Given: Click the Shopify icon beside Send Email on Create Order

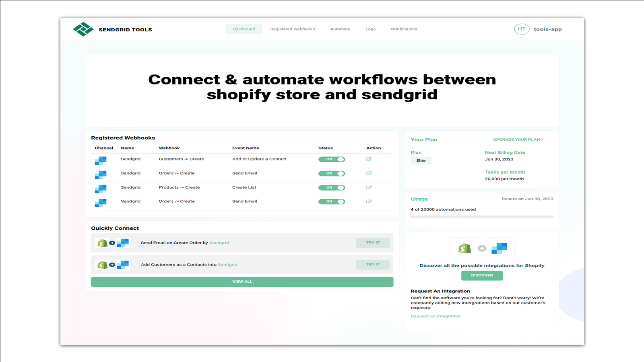Looking at the screenshot, I should click(103, 243).
